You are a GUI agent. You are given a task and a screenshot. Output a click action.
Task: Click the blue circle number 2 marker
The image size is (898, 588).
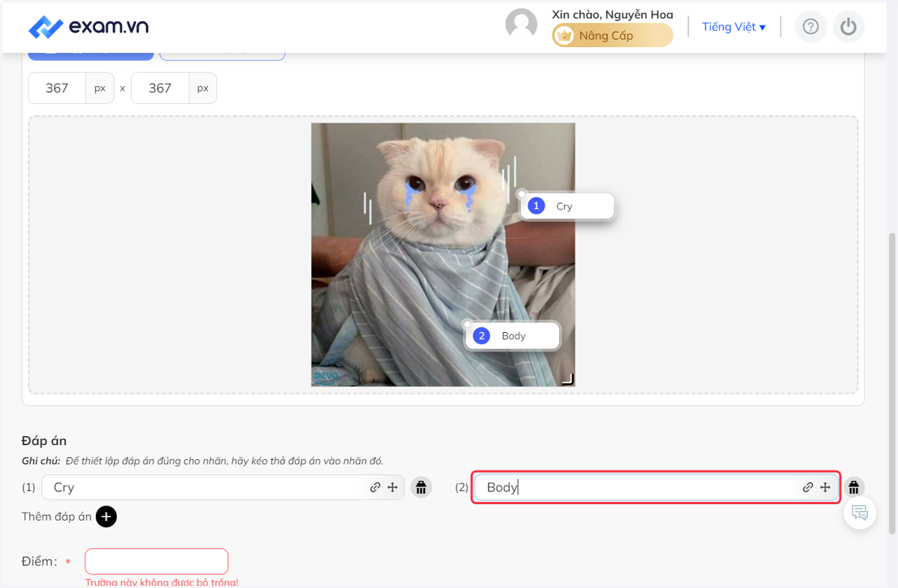click(x=482, y=336)
